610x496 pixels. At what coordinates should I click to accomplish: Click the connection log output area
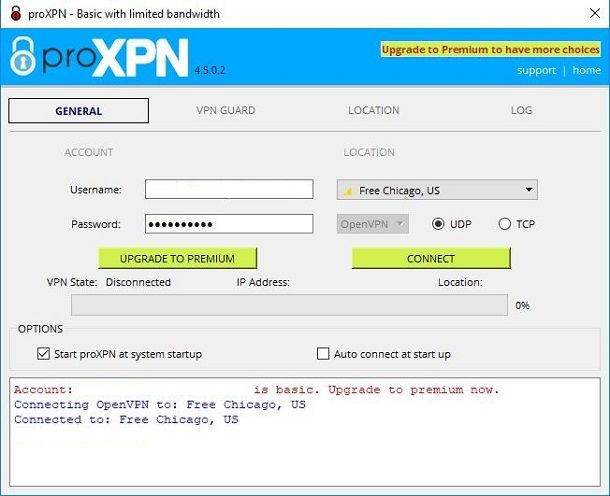(x=305, y=432)
